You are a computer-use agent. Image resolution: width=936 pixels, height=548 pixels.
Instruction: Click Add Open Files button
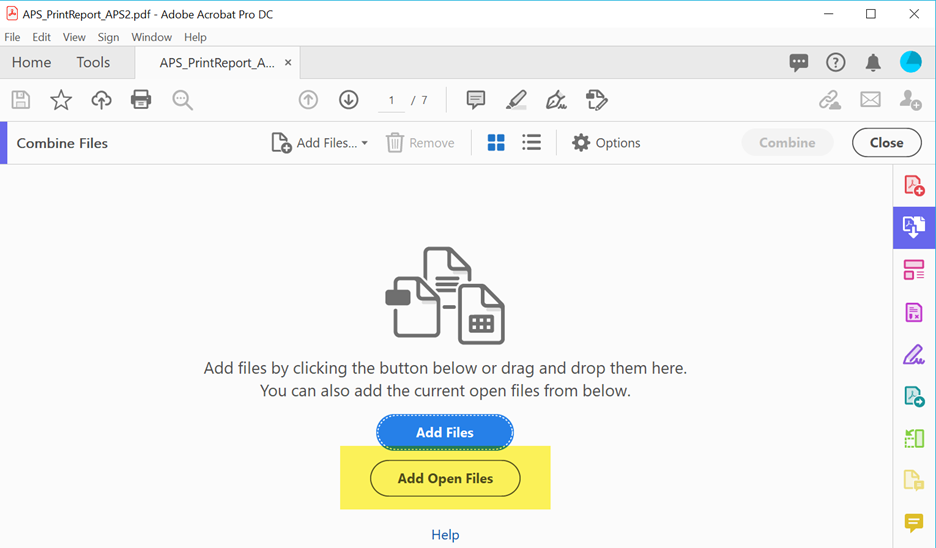[x=445, y=478]
